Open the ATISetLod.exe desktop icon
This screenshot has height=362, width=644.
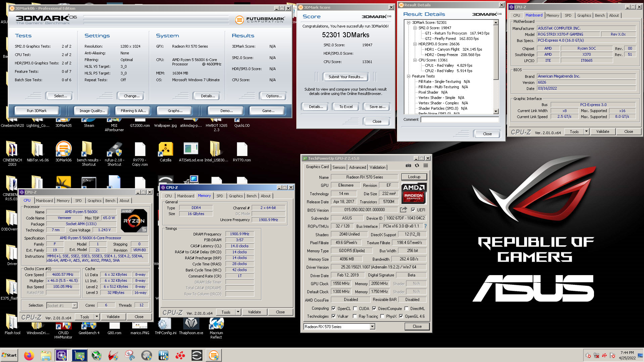tap(191, 152)
